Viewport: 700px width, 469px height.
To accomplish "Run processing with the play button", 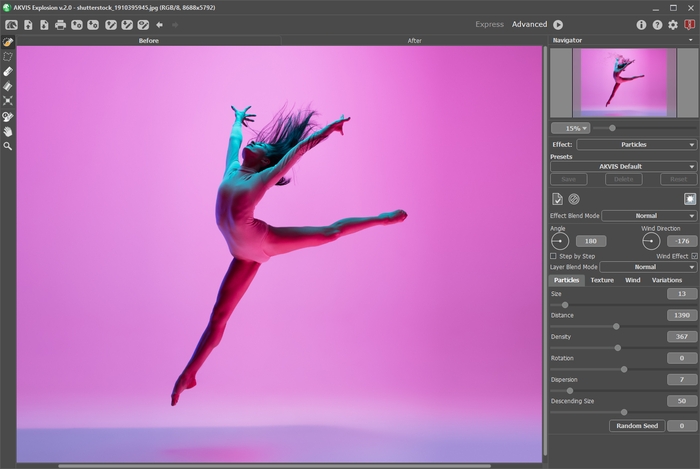I will [558, 25].
